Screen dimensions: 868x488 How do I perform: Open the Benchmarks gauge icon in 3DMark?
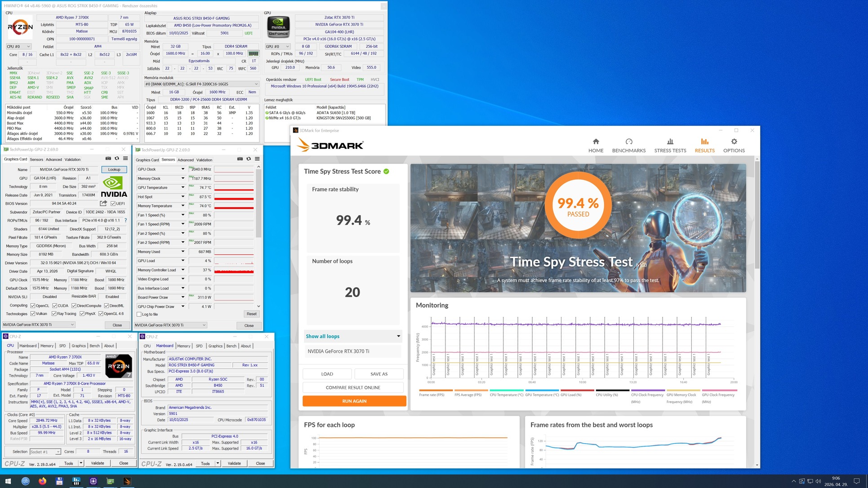[628, 142]
